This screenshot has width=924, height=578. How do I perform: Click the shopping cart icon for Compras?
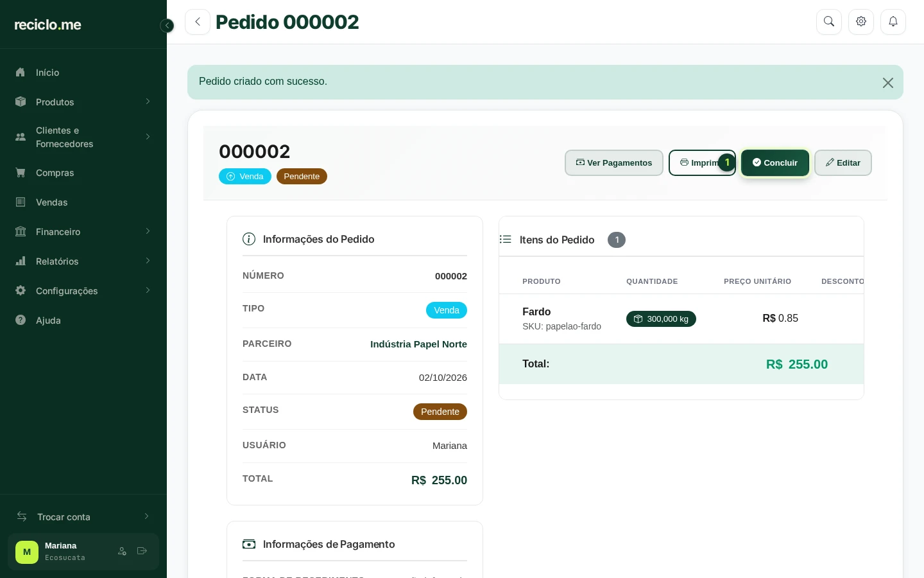pos(21,172)
